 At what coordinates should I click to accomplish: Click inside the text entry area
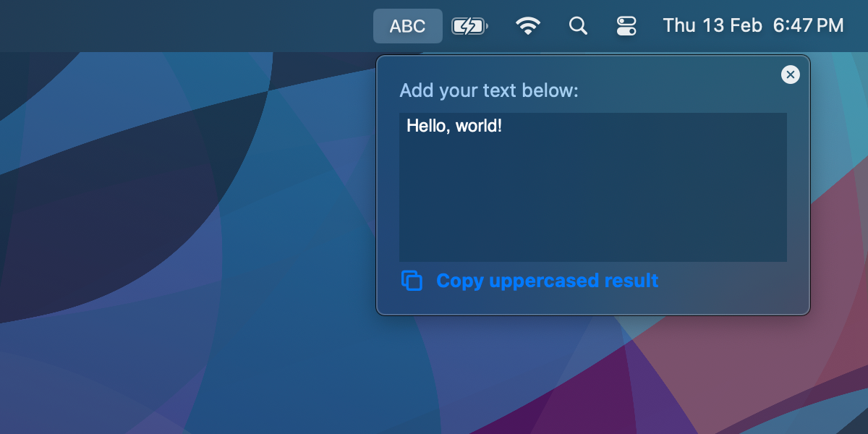[592, 188]
